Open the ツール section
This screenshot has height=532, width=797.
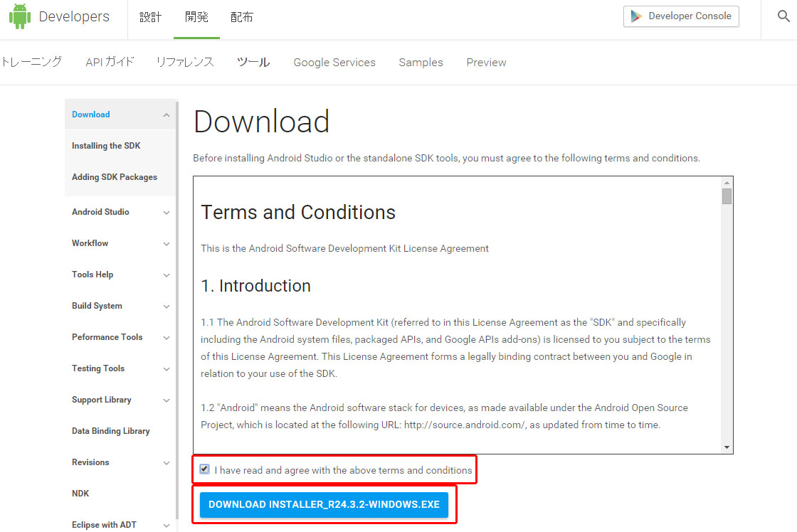[x=253, y=62]
